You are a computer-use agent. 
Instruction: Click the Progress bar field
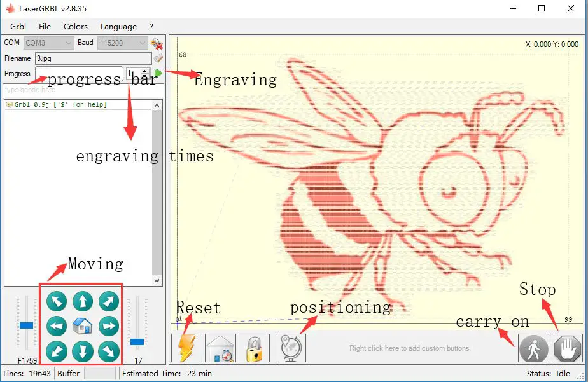click(79, 74)
